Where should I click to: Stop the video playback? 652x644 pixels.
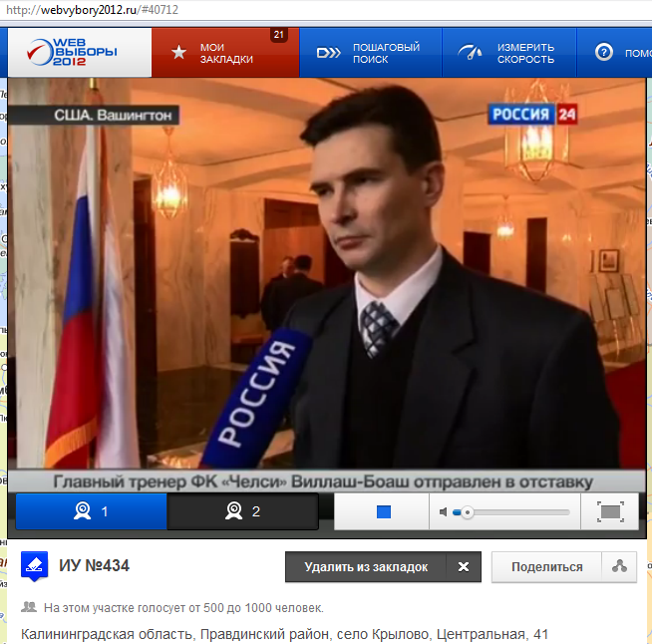[383, 512]
